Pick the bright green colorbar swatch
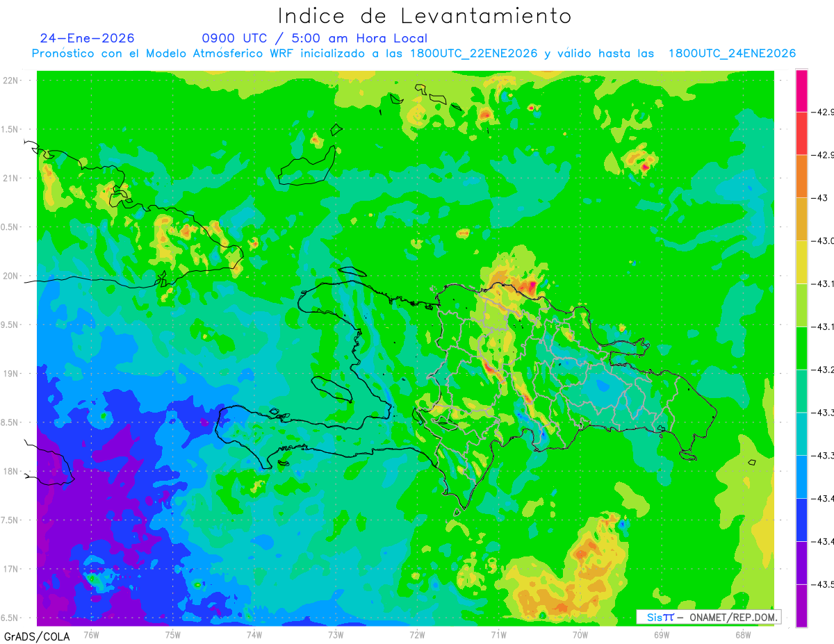This screenshot has height=644, width=834. (801, 348)
